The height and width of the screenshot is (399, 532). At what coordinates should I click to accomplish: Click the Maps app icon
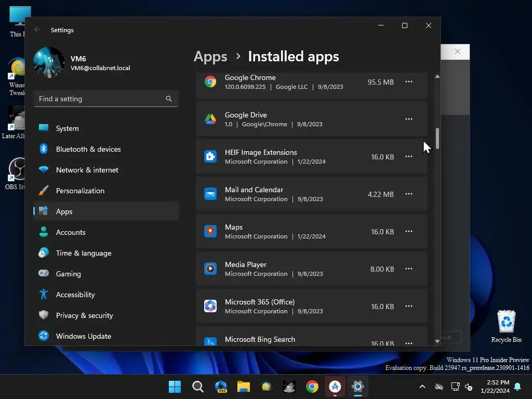click(210, 231)
